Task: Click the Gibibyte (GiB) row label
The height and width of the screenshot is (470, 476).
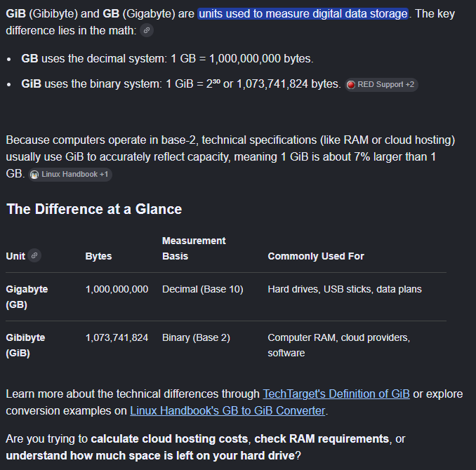Action: (x=25, y=345)
